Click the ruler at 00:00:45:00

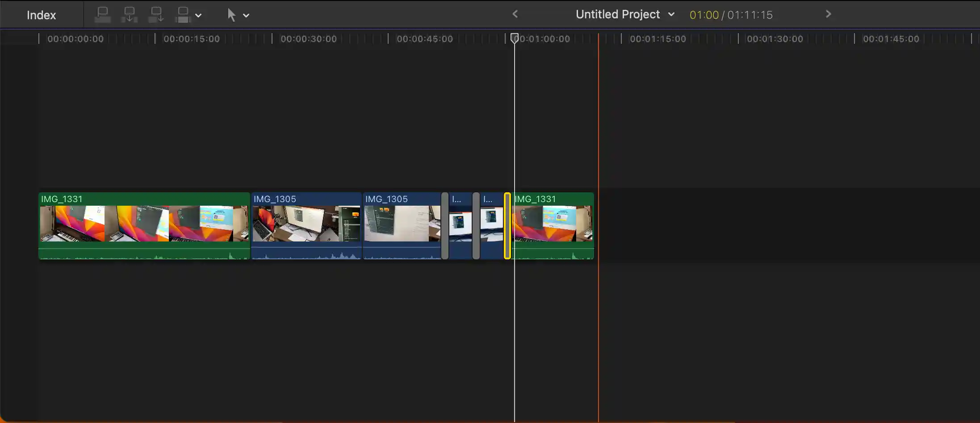[x=425, y=39]
